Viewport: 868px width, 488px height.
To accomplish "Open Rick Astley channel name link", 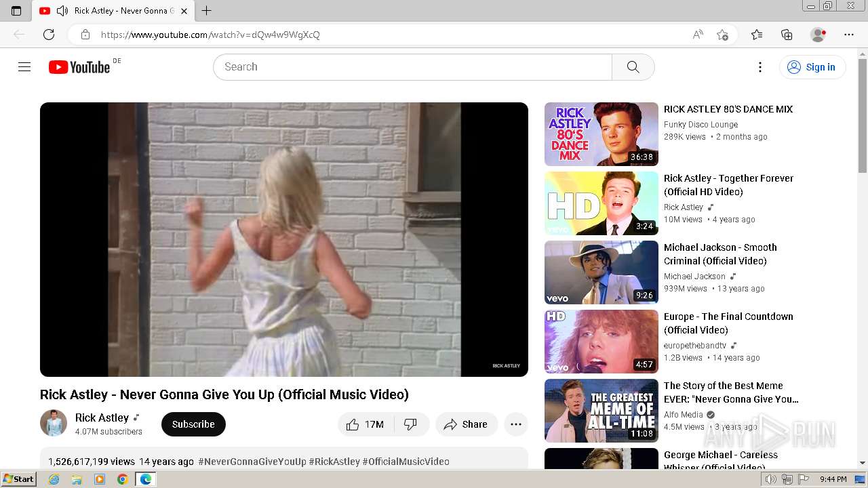I will (x=102, y=418).
